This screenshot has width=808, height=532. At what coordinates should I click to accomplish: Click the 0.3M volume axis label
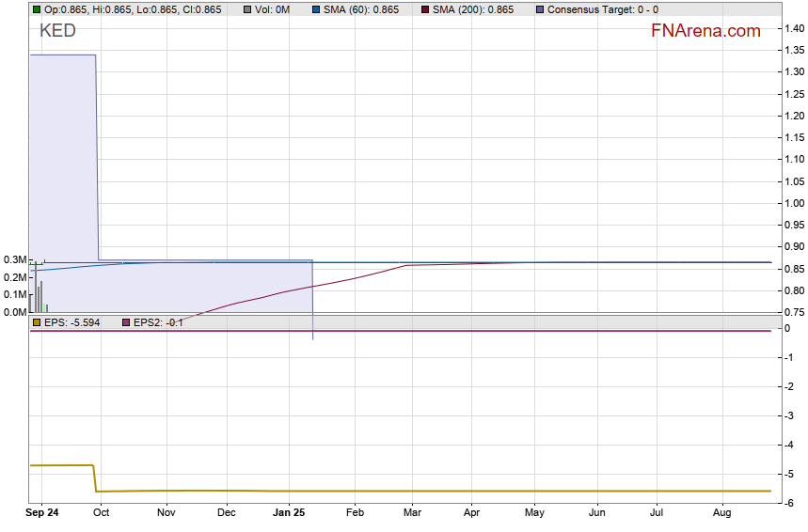[14, 259]
